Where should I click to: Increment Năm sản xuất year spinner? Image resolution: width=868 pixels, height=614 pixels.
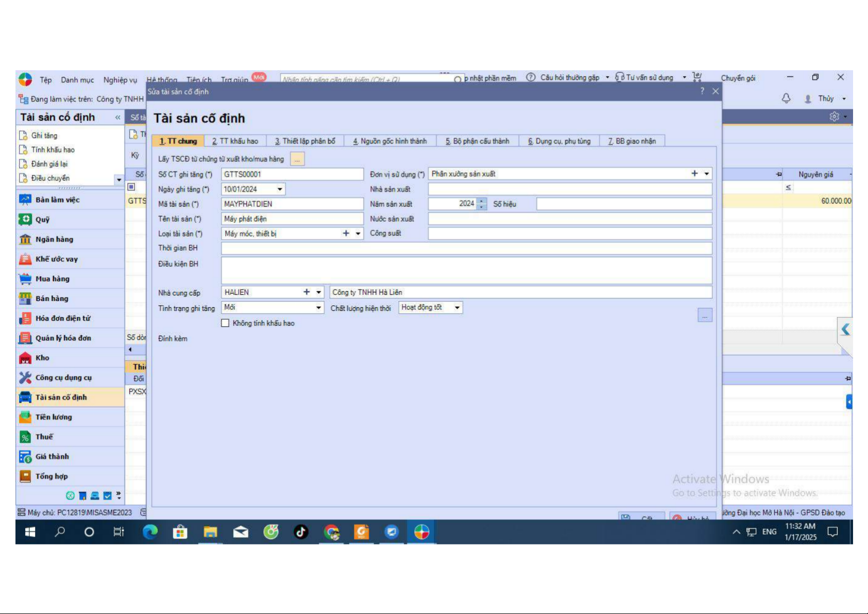click(x=481, y=201)
